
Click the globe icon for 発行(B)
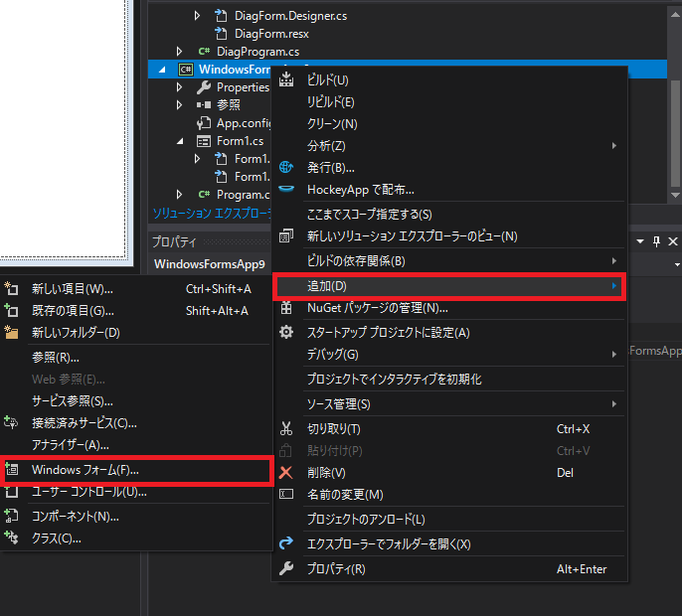click(286, 167)
